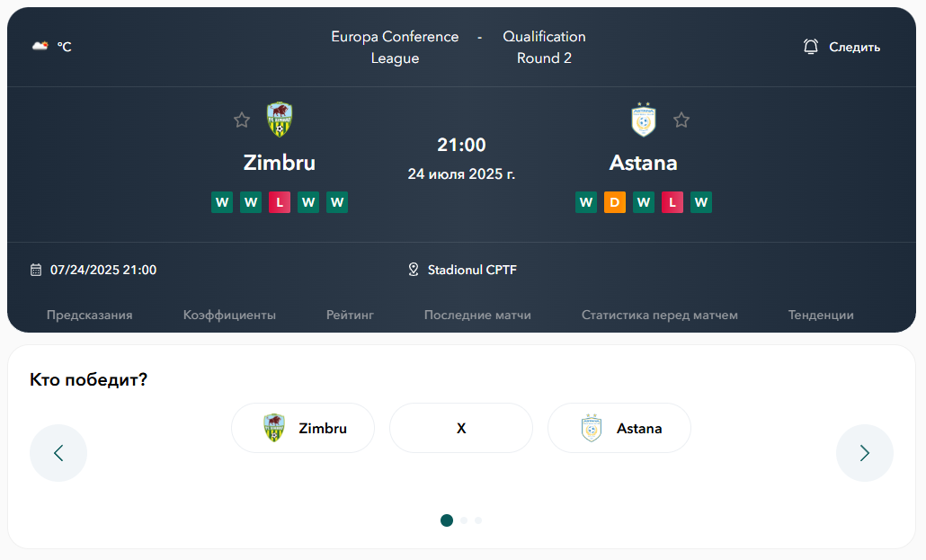
Task: Click the red L badge in Zimbru's form
Action: pos(280,202)
